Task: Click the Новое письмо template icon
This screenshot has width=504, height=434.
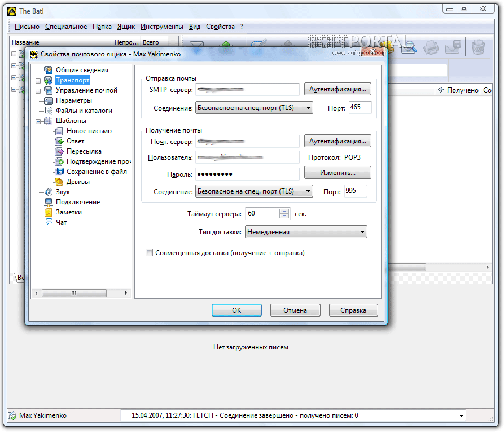Action: [59, 131]
